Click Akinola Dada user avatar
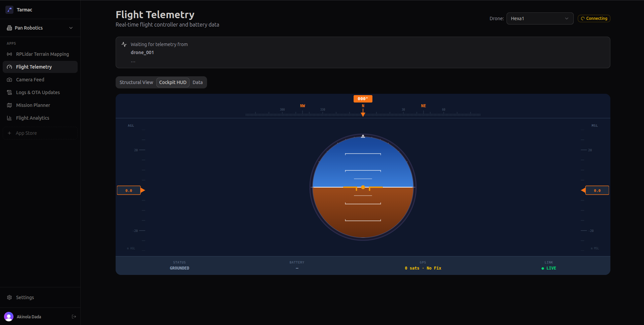644x325 pixels. [x=9, y=317]
